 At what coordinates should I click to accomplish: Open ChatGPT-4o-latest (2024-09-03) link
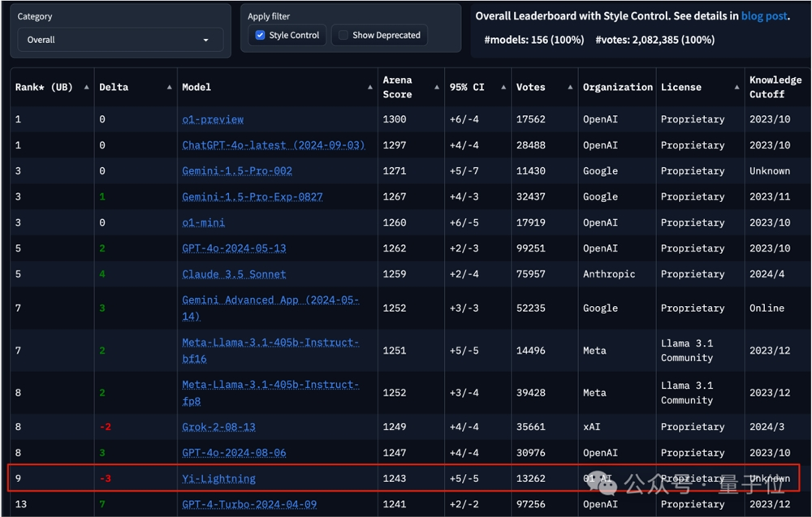click(274, 145)
